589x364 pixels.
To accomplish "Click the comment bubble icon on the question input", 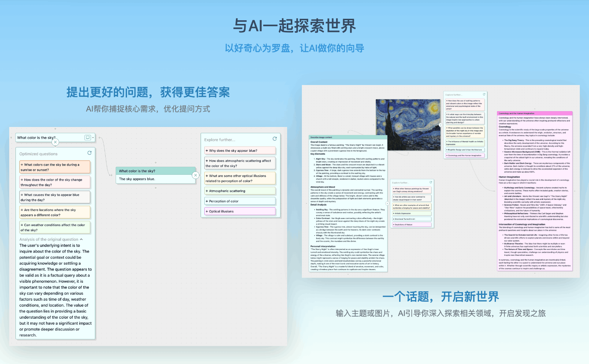I will 88,138.
